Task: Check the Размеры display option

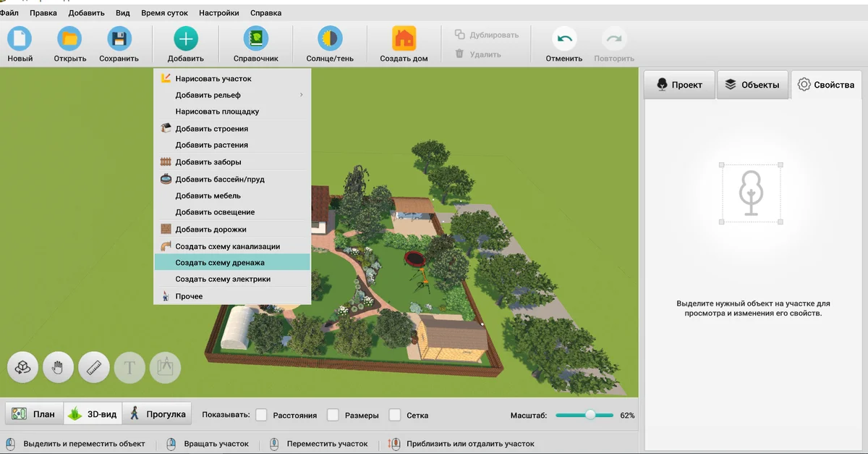Action: pyautogui.click(x=333, y=415)
